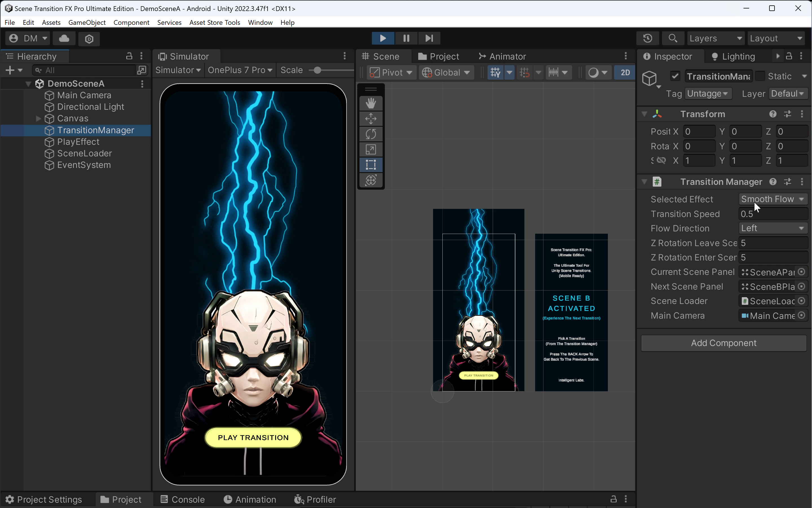Open Unity Version Control icon
Image resolution: width=812 pixels, height=508 pixels.
89,39
